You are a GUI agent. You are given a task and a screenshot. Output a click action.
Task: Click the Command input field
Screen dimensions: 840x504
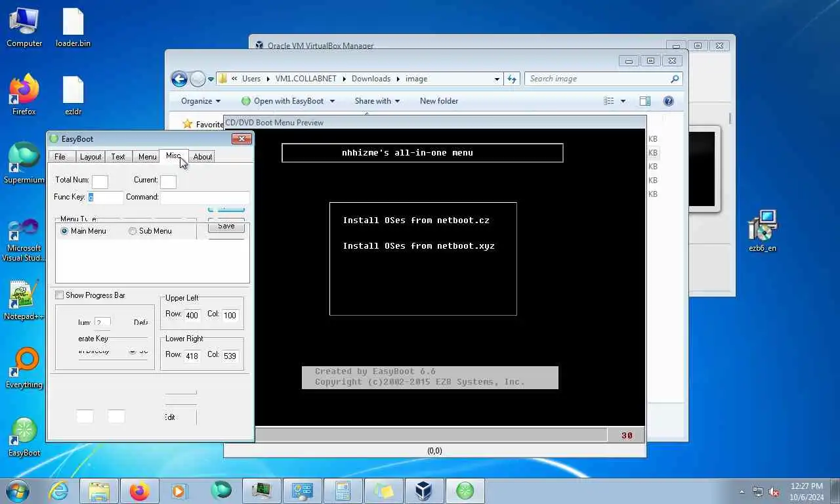tap(205, 197)
